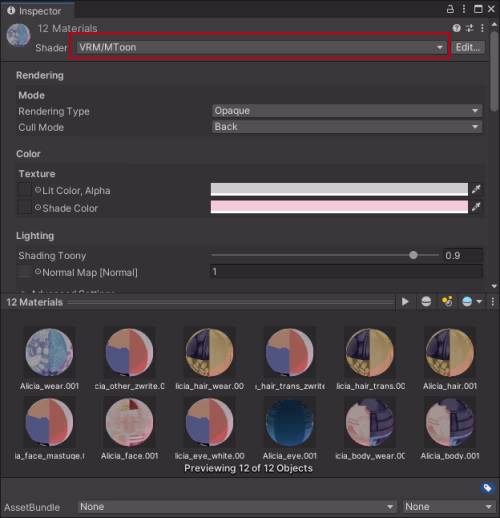Select the Alicia_wear.001 material thumbnail

pyautogui.click(x=49, y=352)
